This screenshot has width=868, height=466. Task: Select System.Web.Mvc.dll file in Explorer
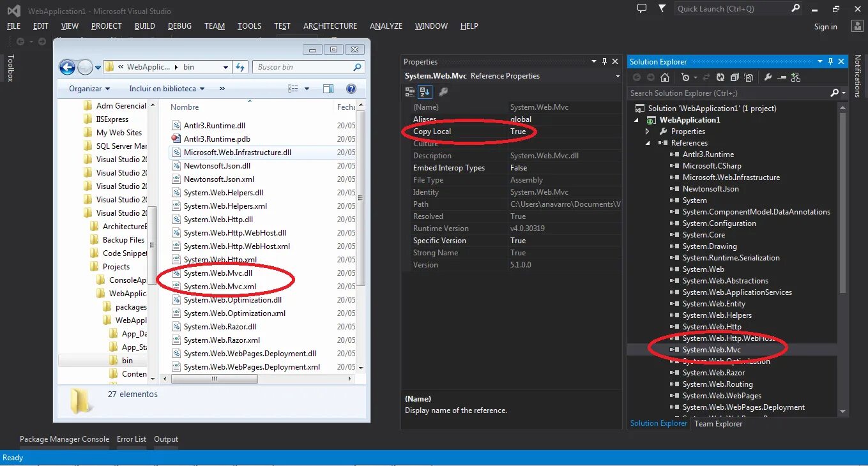click(218, 273)
